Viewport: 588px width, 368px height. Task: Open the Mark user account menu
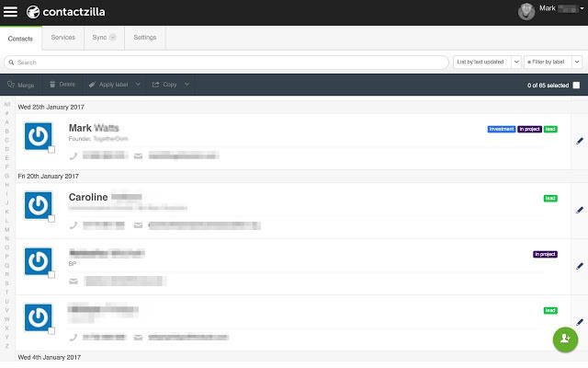click(x=551, y=11)
